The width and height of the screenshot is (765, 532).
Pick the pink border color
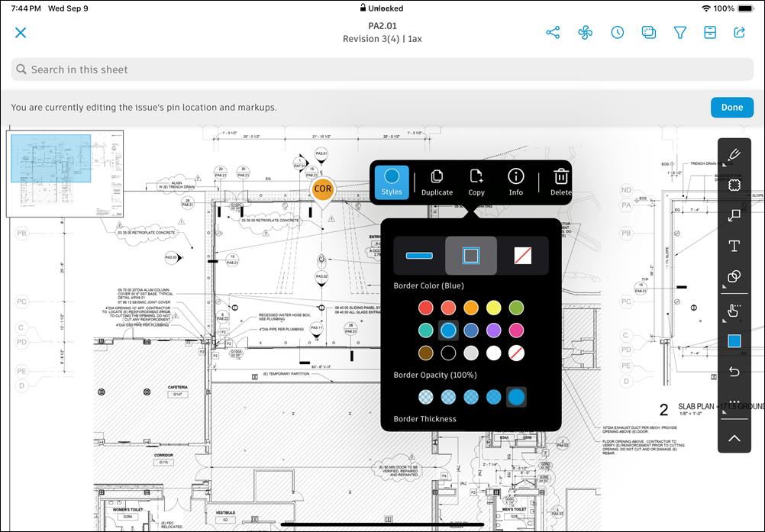(516, 330)
